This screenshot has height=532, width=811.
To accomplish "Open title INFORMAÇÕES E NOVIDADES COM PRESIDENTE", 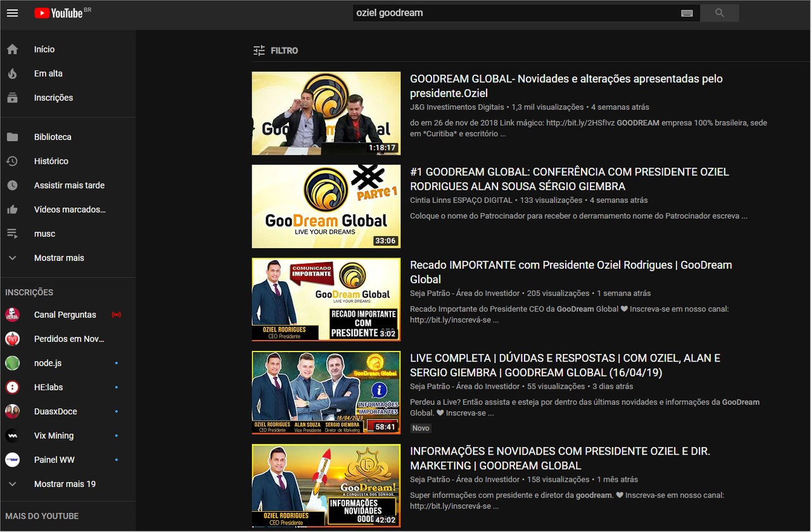I will pos(560,459).
